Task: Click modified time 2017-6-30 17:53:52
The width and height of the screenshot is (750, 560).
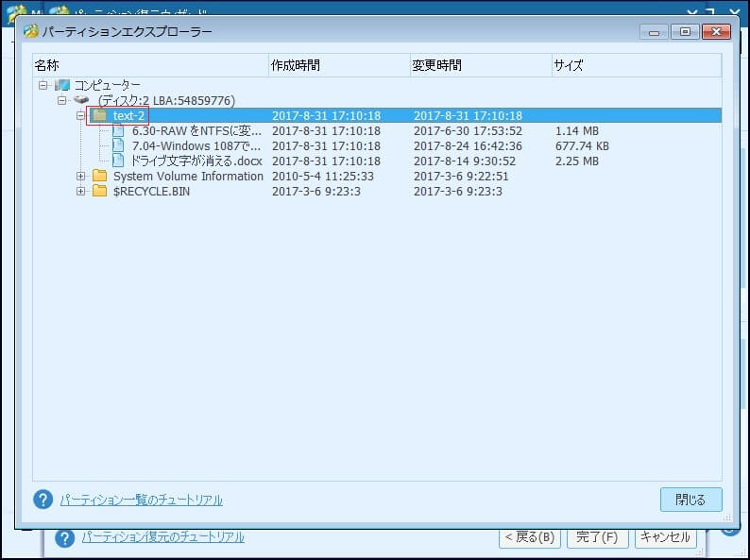Action: coord(468,131)
